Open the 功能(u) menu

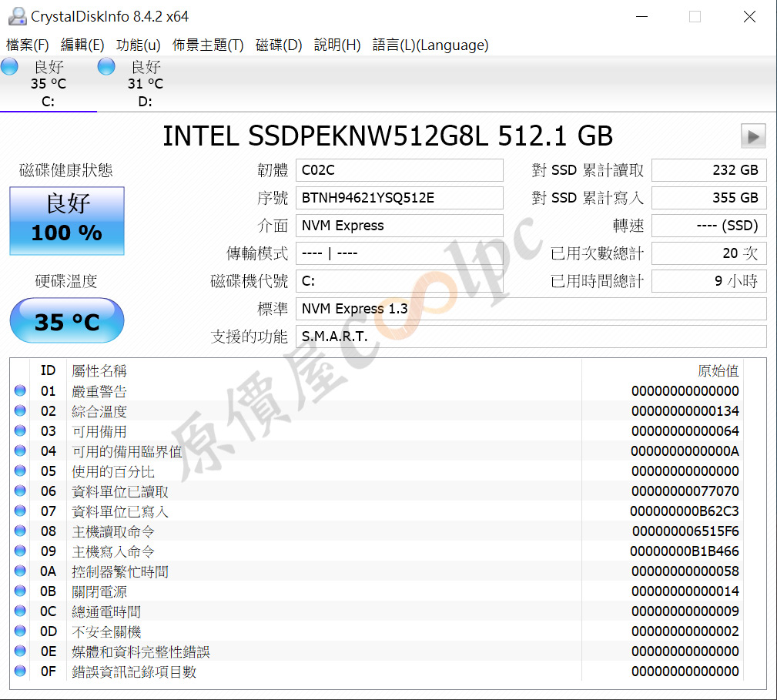[x=139, y=45]
